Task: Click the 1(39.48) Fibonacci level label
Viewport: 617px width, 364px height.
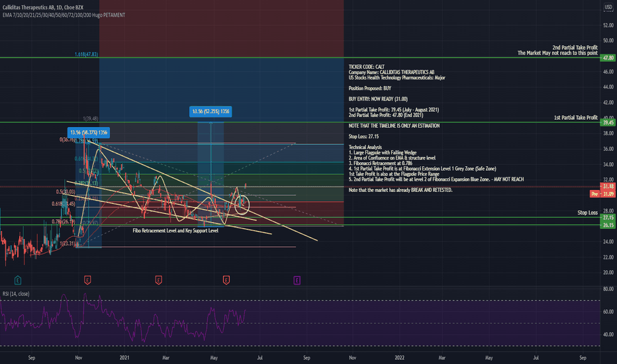Action: pyautogui.click(x=91, y=118)
